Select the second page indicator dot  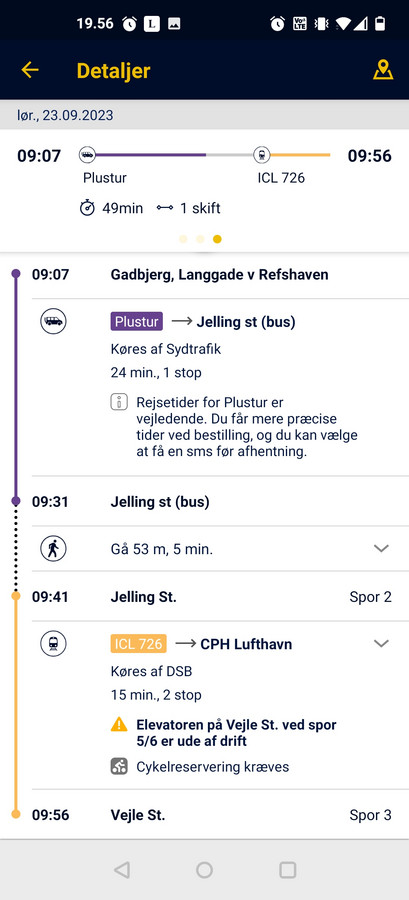tap(200, 239)
